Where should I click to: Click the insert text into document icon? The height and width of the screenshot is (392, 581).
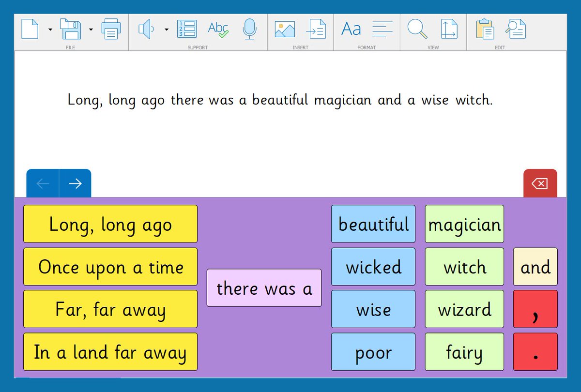pos(316,29)
